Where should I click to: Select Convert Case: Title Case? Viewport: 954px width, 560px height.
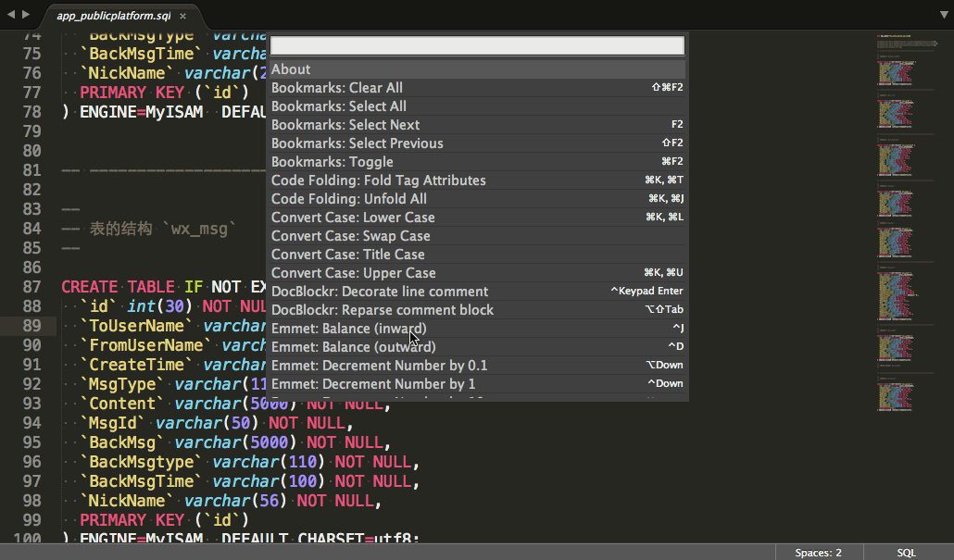(x=477, y=255)
